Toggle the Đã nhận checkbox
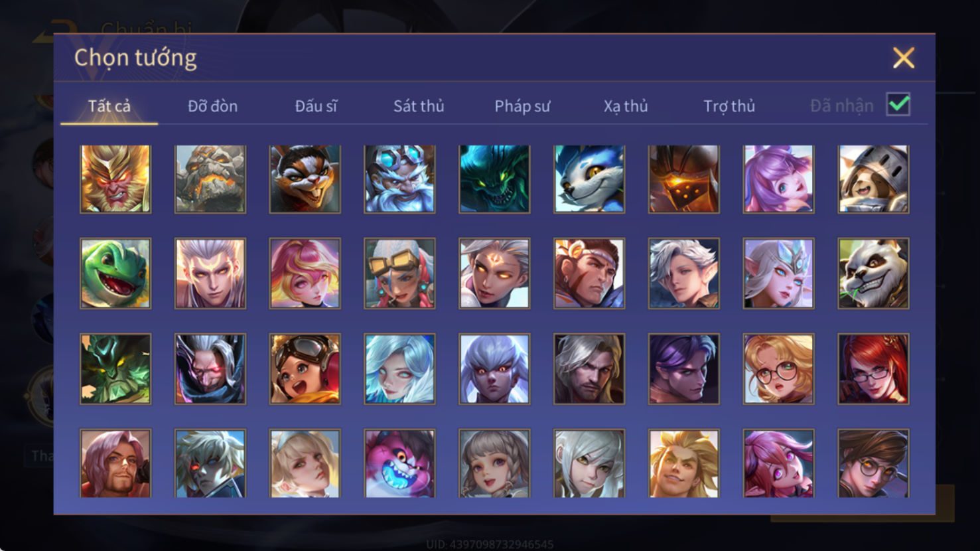Image resolution: width=980 pixels, height=551 pixels. pos(898,105)
